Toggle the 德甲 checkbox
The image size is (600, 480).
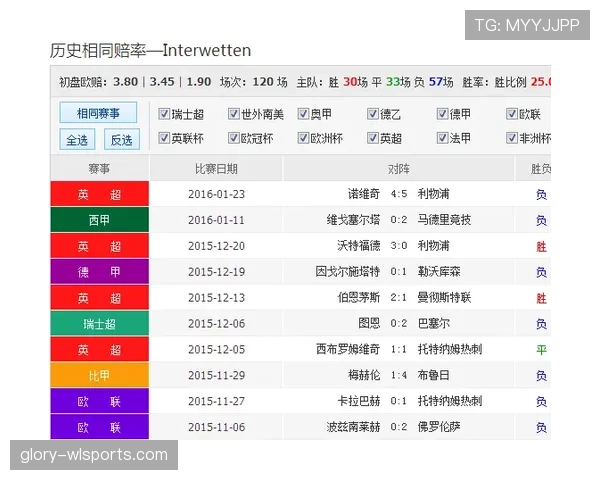[x=442, y=114]
